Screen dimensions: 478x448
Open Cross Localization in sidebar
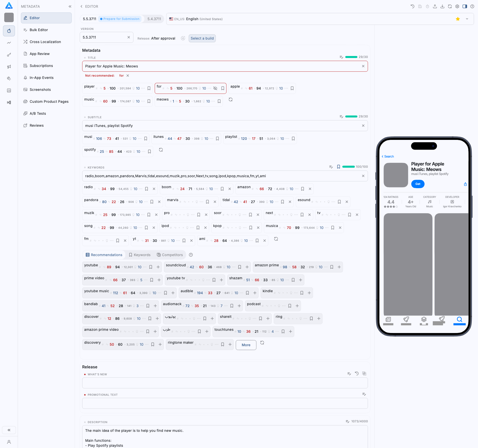pos(45,42)
